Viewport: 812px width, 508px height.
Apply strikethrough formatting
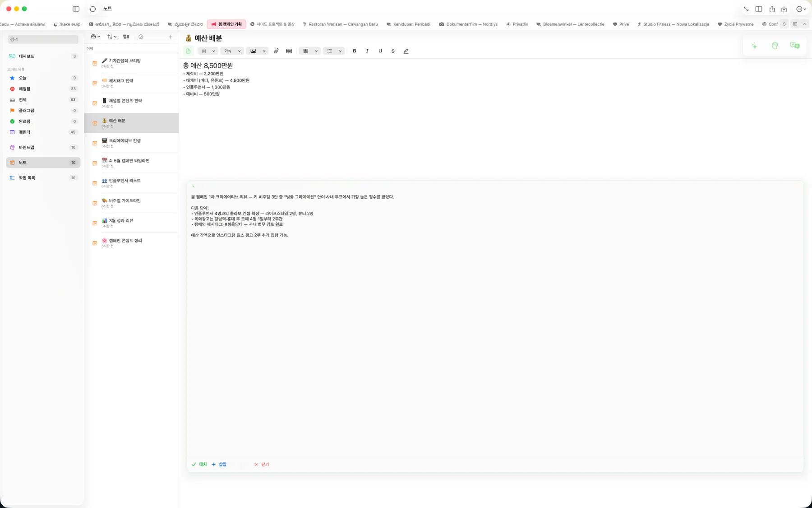pyautogui.click(x=393, y=51)
